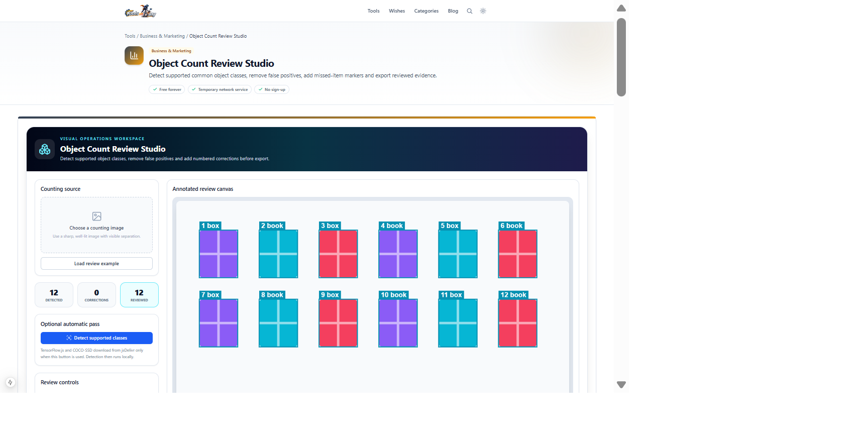This screenshot has height=442, width=868.
Task: Open the search icon in the navigation
Action: pos(470,11)
